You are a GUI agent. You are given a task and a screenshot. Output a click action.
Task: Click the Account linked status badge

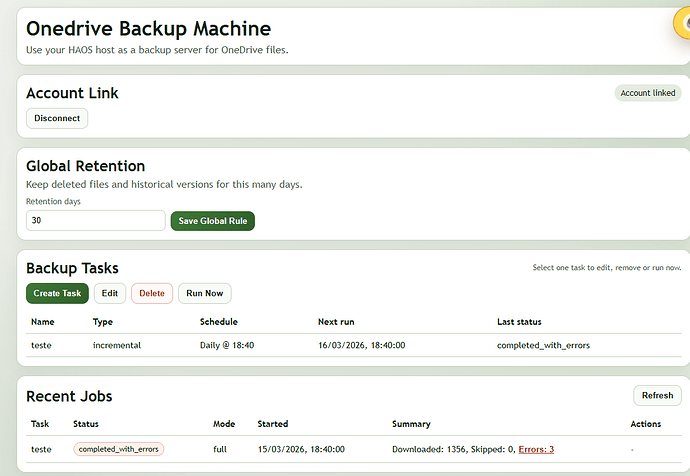tap(648, 93)
